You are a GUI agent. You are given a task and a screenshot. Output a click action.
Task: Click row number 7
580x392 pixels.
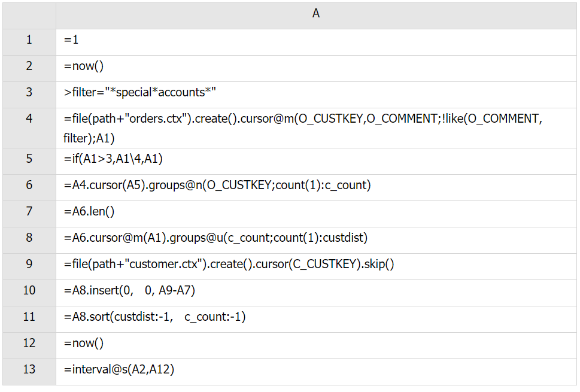point(29,211)
